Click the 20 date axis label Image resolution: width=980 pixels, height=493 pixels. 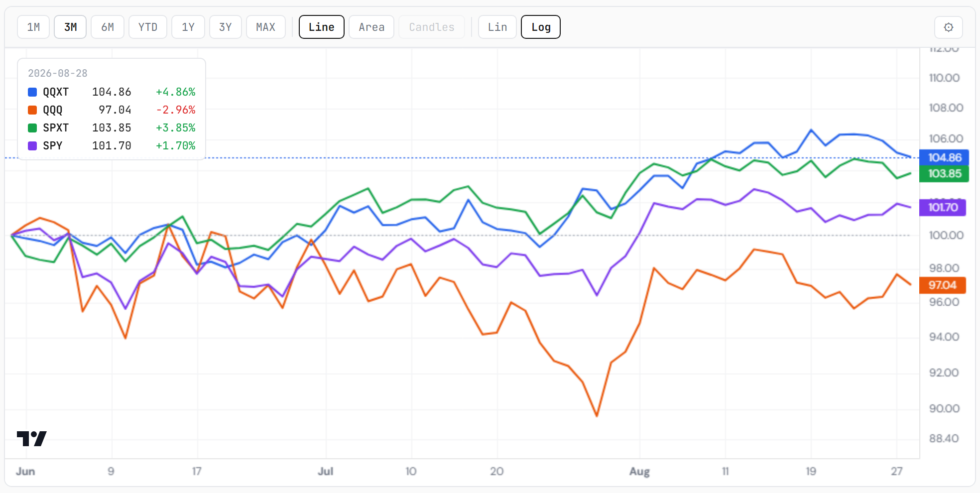497,472
